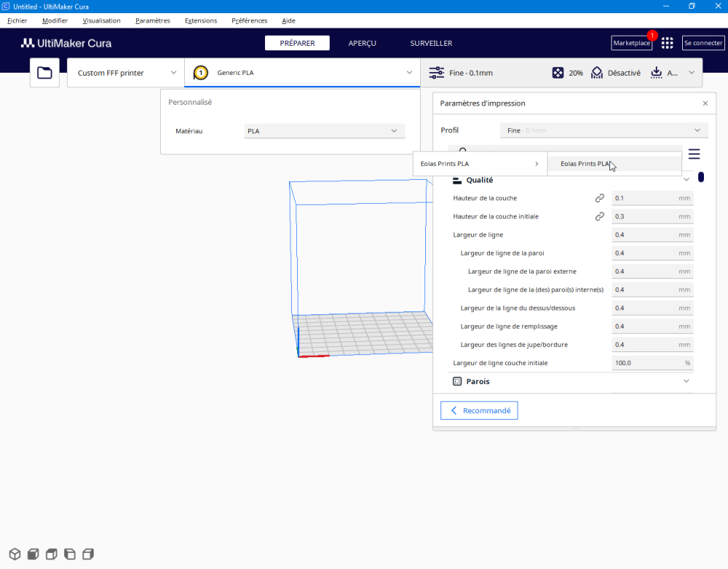Switch to the APERÇU tab
Viewport: 728px width, 569px height.
[x=362, y=43]
